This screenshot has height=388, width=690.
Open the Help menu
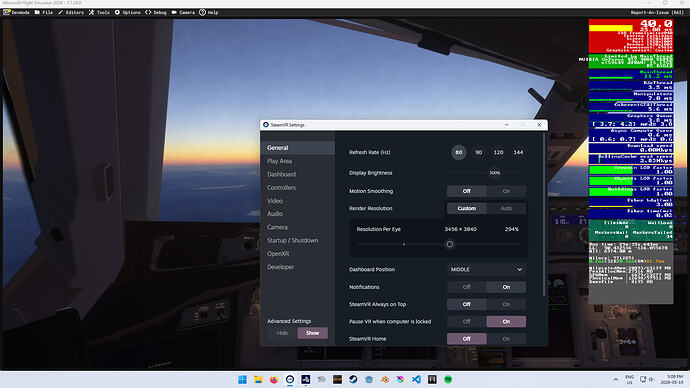213,12
